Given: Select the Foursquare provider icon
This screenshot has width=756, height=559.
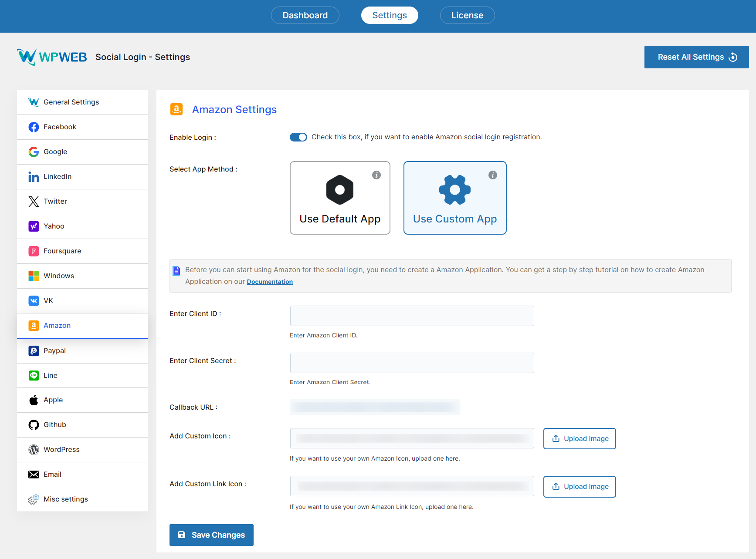Looking at the screenshot, I should (34, 251).
